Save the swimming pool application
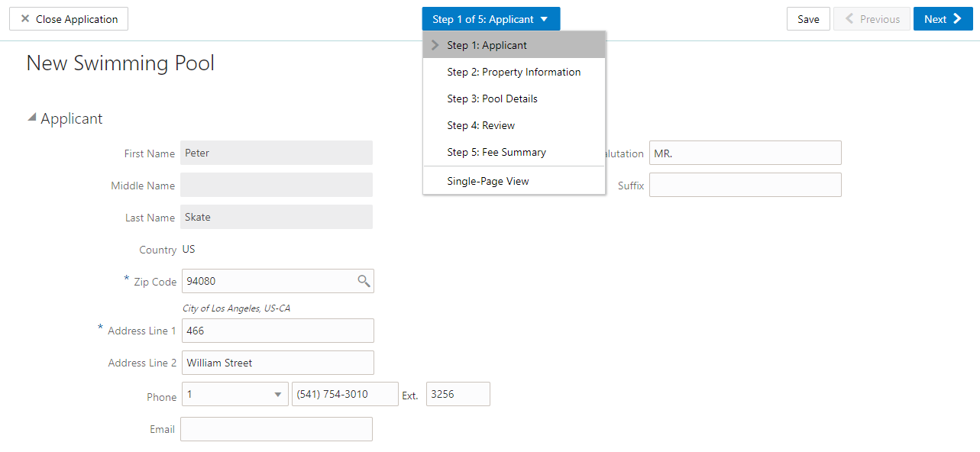980x452 pixels. coord(808,18)
